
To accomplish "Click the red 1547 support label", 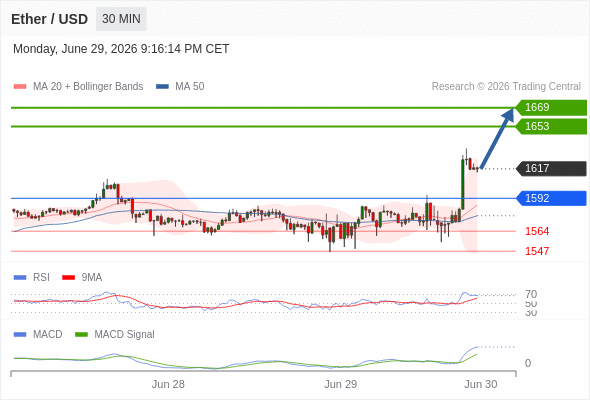I will 537,251.
